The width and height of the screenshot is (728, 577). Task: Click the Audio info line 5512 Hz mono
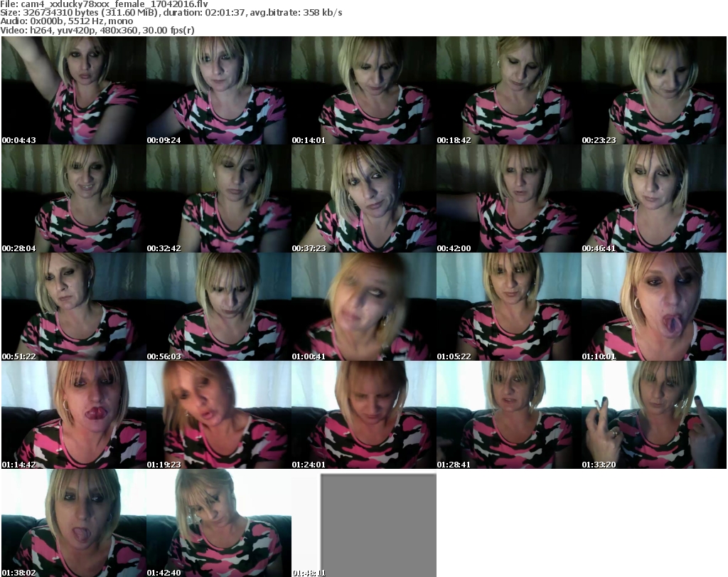tap(67, 21)
